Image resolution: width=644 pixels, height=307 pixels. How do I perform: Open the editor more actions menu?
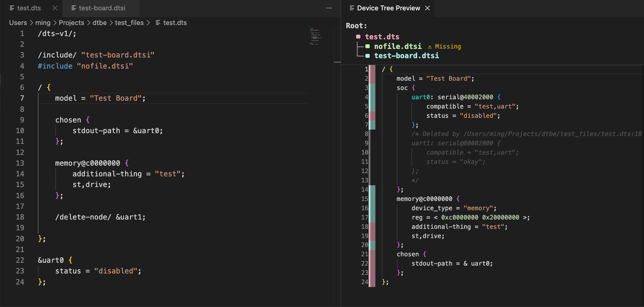[x=329, y=8]
